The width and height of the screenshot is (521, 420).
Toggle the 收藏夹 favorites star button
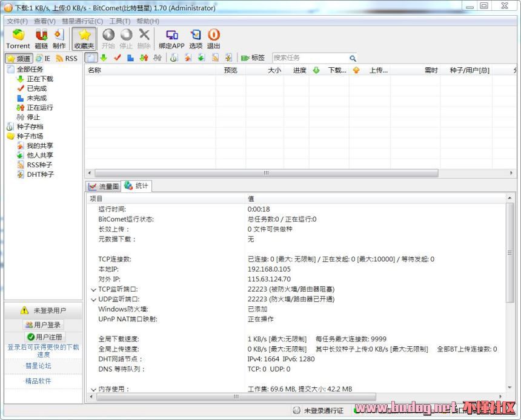[x=84, y=39]
